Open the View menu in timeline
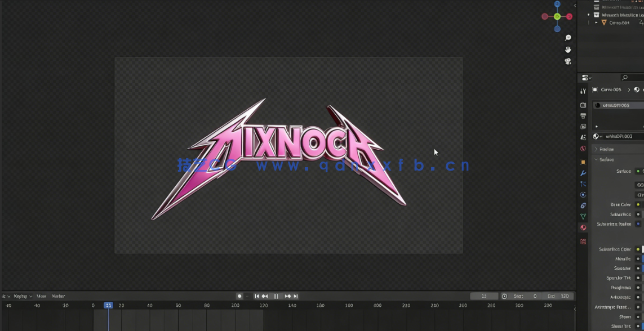 41,296
